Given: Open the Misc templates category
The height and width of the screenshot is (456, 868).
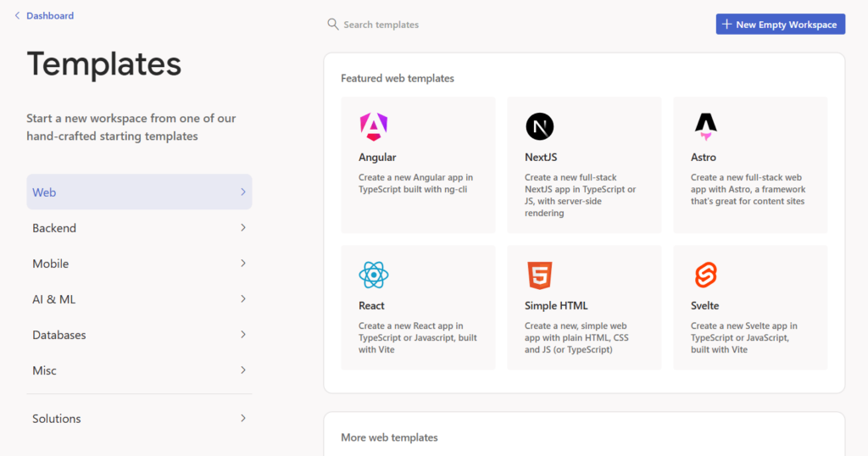Looking at the screenshot, I should tap(140, 370).
